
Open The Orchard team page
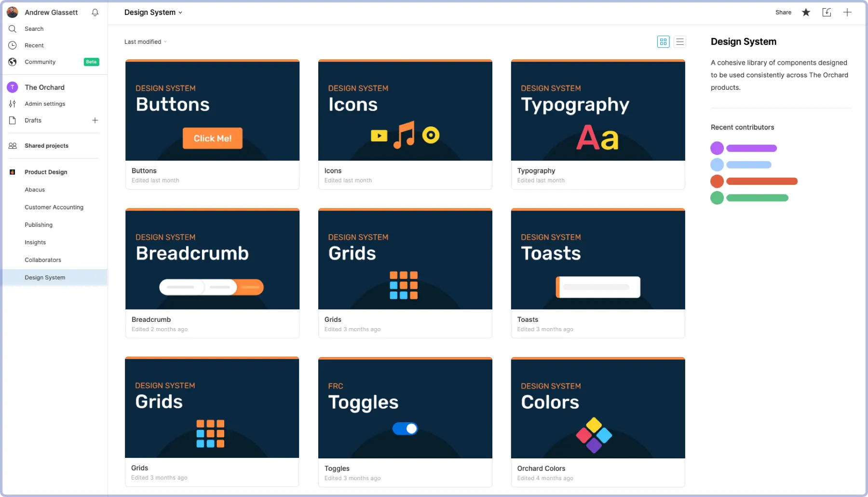[x=44, y=87]
